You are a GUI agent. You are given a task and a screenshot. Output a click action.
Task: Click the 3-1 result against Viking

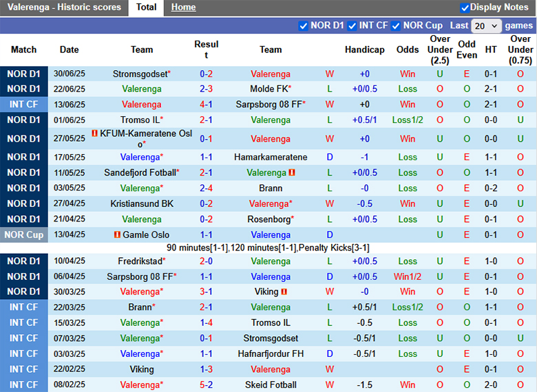206,292
